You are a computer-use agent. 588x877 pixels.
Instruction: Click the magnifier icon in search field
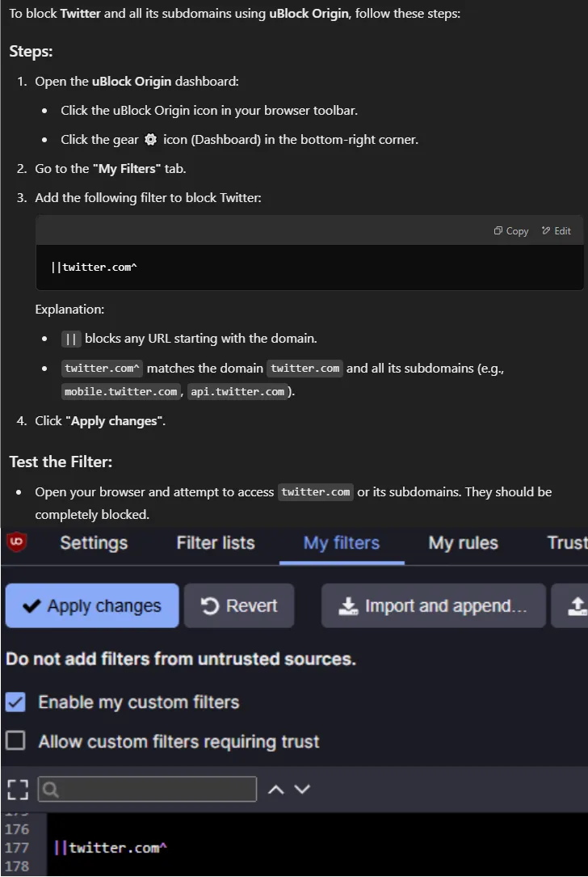click(50, 789)
